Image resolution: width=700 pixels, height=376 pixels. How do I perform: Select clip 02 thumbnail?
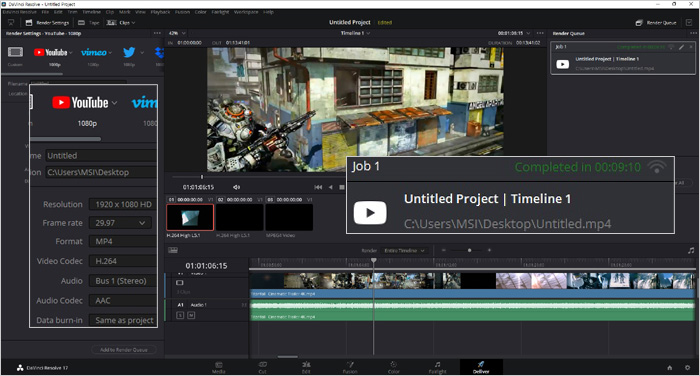(x=240, y=217)
